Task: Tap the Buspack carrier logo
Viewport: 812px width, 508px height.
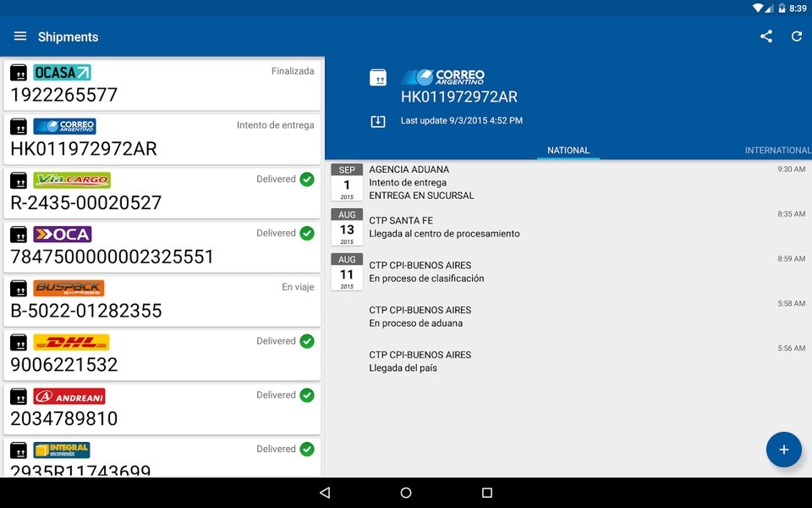Action: pos(69,288)
